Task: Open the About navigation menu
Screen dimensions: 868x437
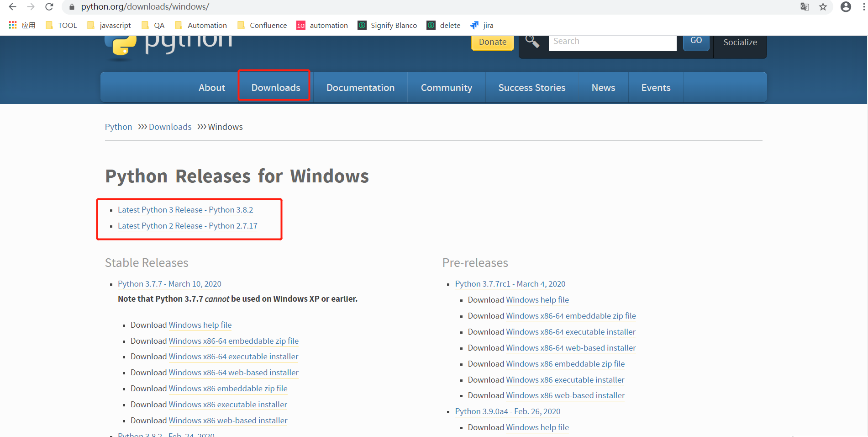Action: click(212, 87)
